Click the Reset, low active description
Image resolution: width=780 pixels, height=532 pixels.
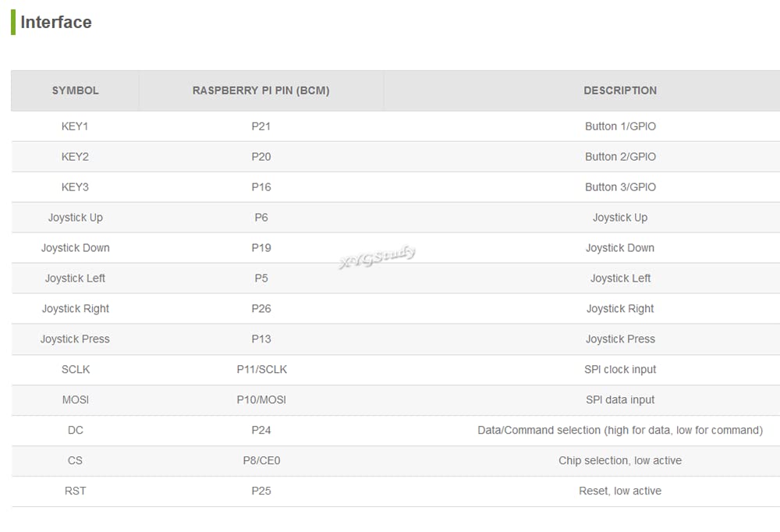click(620, 491)
